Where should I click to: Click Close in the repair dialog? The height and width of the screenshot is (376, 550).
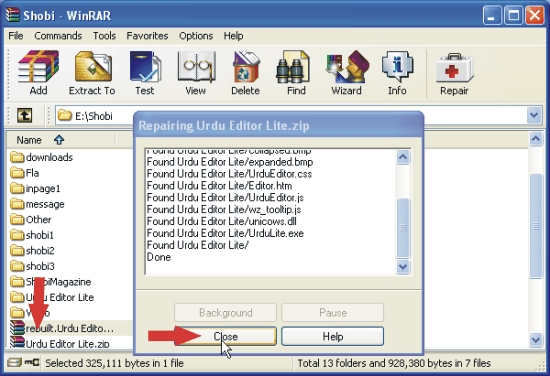pyautogui.click(x=226, y=336)
